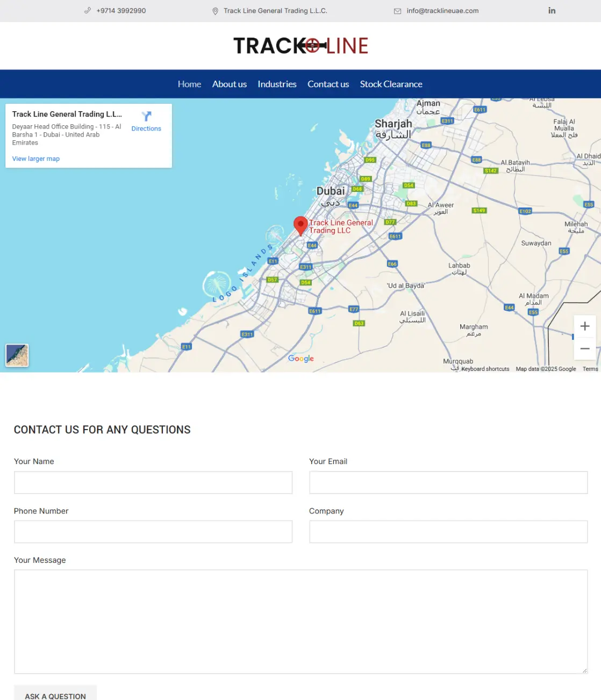
Task: Click the Track Line General Trading LLC map label
Action: (341, 226)
